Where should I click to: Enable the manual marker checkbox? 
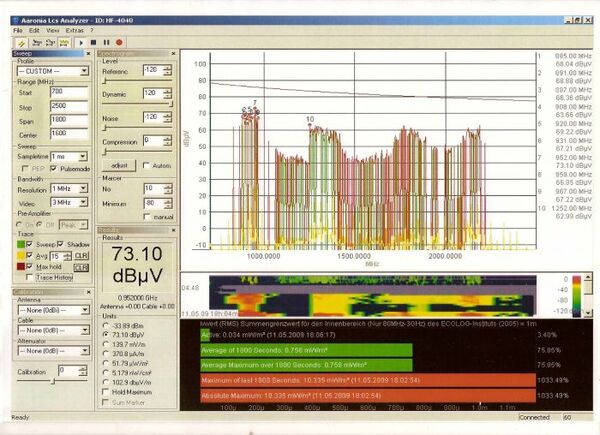point(147,217)
